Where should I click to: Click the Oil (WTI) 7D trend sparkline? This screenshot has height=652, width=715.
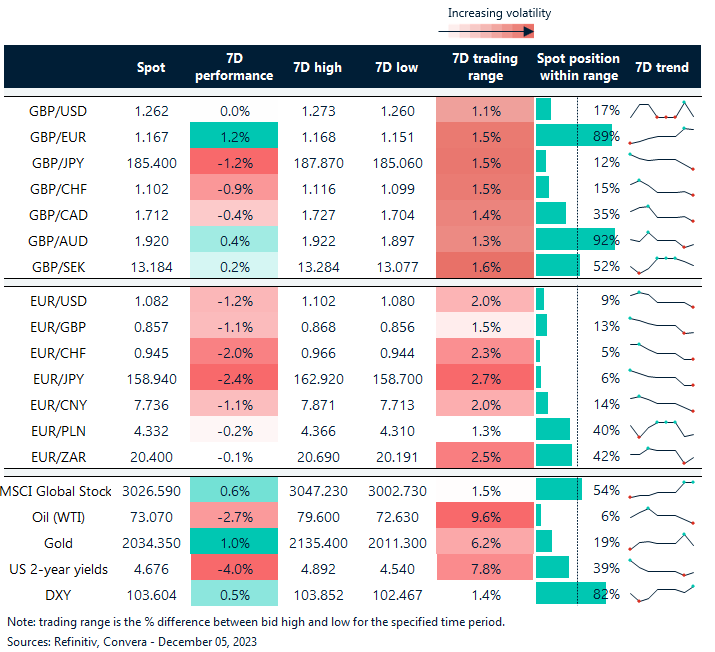(662, 515)
